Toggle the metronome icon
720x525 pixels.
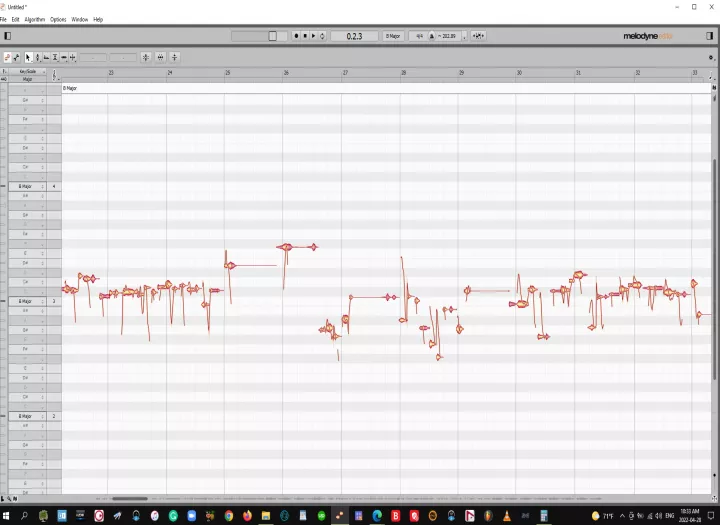coord(432,36)
